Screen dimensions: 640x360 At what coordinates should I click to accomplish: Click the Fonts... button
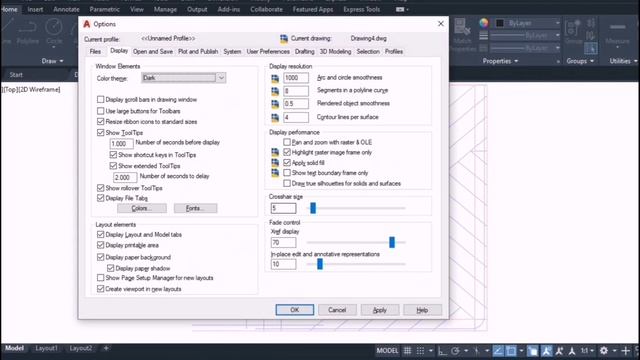click(196, 208)
